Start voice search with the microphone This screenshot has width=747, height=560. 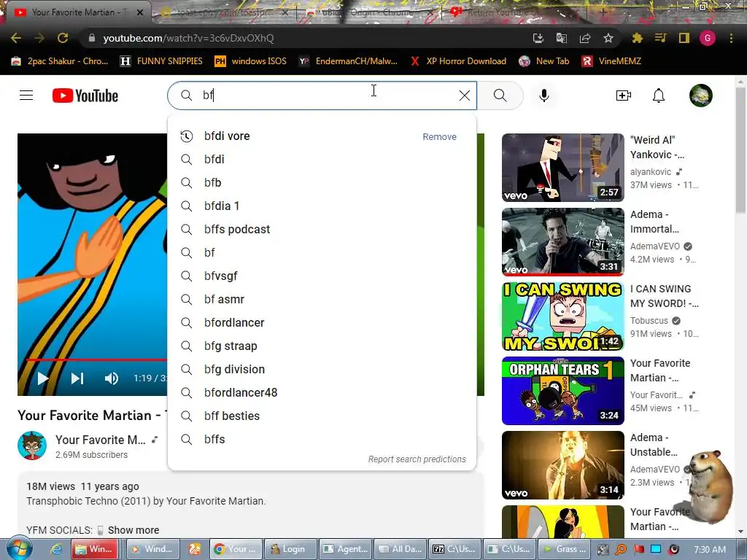(x=544, y=96)
